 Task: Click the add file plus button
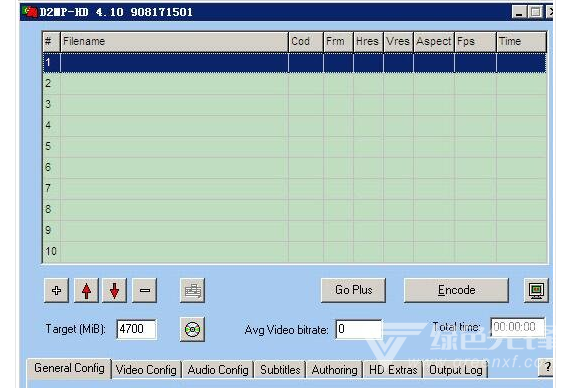pos(56,291)
